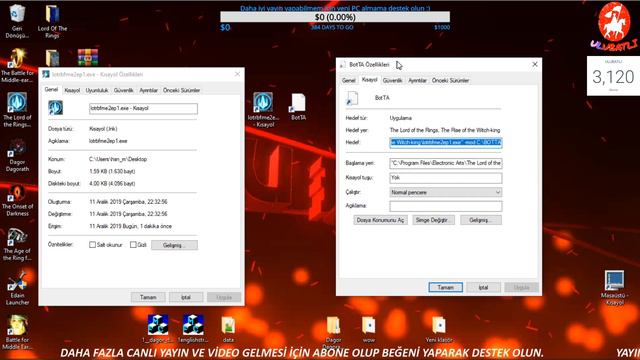The image size is (640, 360).
Task: Select The Battle for Middle-earth desktop shortcut
Action: click(17, 65)
